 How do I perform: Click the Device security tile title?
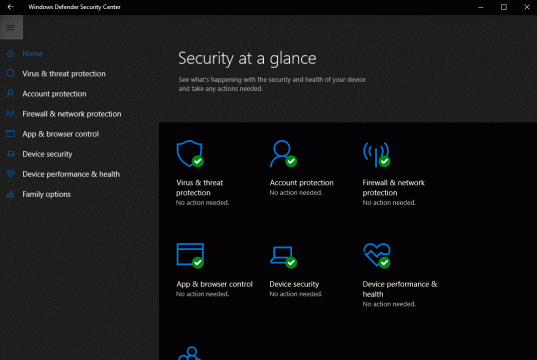(x=294, y=284)
